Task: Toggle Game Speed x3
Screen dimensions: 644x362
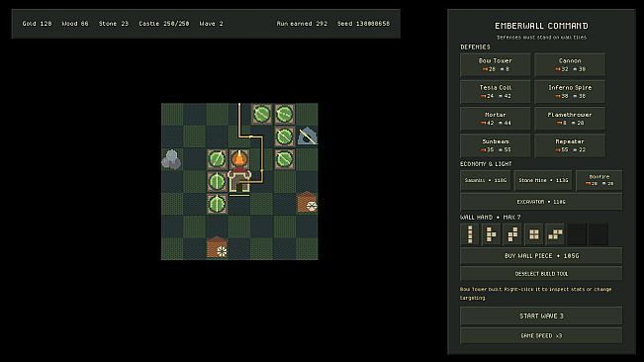Action: pos(541,335)
